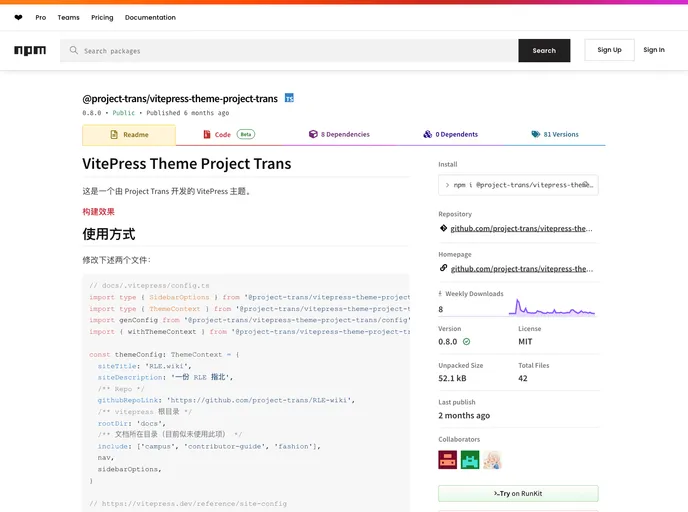The height and width of the screenshot is (512, 688).
Task: Click the black Search button
Action: (544, 50)
